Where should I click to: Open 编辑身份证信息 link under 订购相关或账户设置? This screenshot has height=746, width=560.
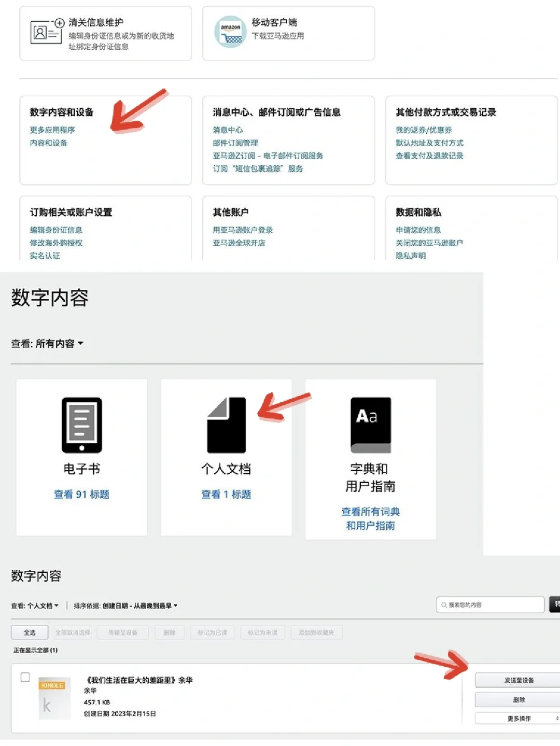point(56,230)
